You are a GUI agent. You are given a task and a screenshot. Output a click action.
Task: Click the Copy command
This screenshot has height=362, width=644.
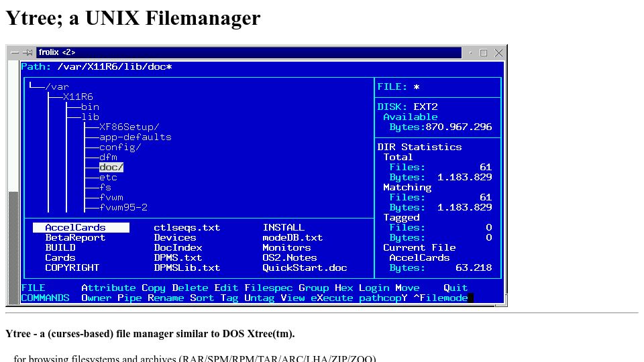pyautogui.click(x=154, y=288)
